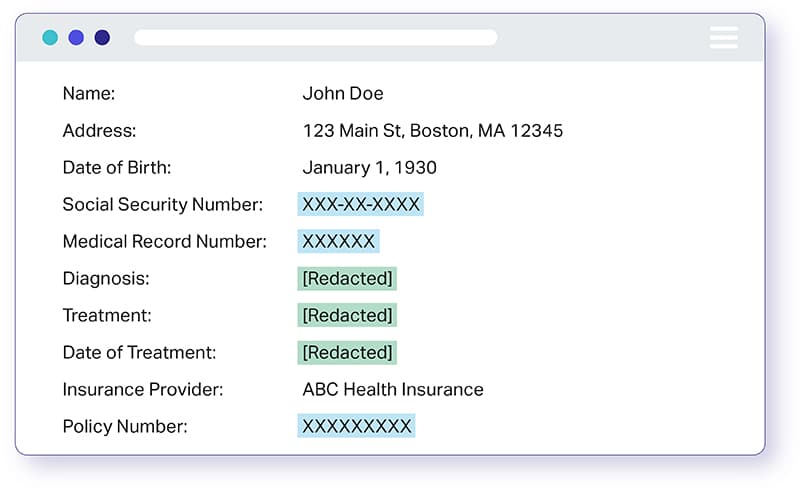Click the Name field label
Viewport: 800px width, 500px height.
coord(89,94)
